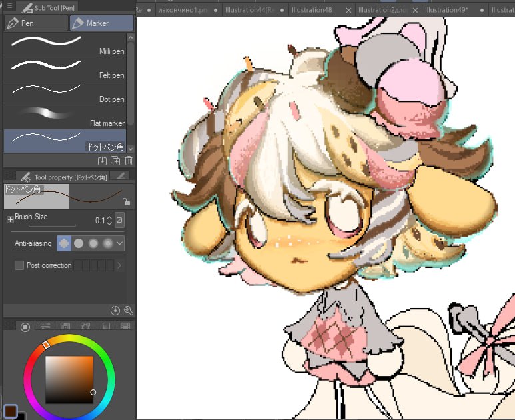
Task: Click the delete sub tool trash icon
Action: point(129,161)
